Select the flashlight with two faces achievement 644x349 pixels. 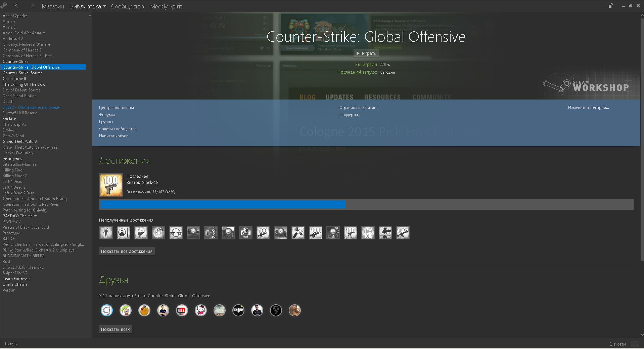tap(298, 233)
